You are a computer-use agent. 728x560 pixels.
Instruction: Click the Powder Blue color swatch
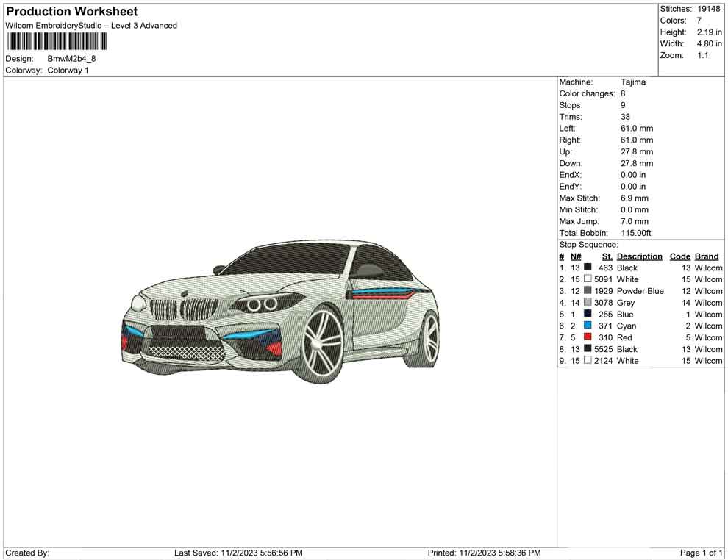(x=588, y=290)
